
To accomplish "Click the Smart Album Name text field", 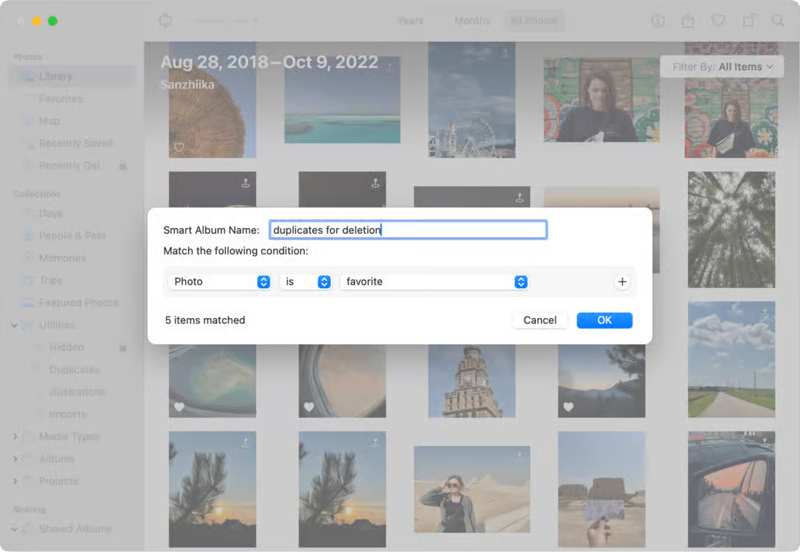I will pyautogui.click(x=408, y=230).
